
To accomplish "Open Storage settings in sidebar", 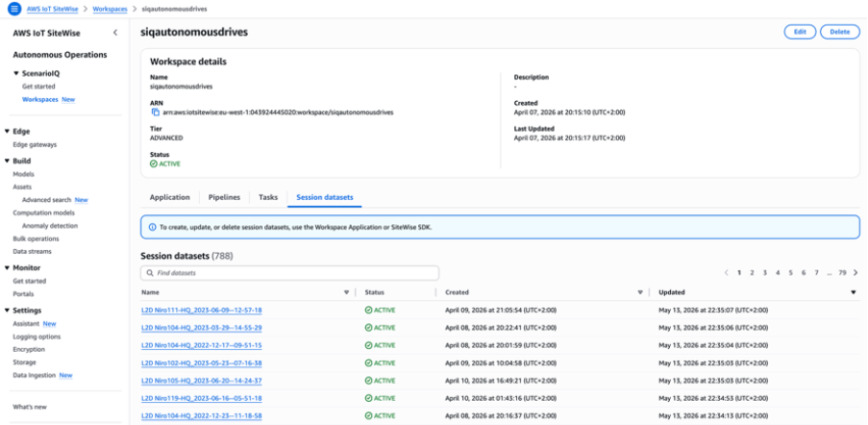I will coord(24,362).
